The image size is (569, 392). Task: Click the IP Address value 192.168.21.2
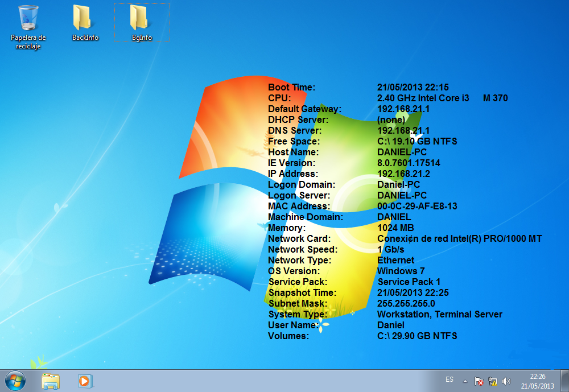click(403, 174)
